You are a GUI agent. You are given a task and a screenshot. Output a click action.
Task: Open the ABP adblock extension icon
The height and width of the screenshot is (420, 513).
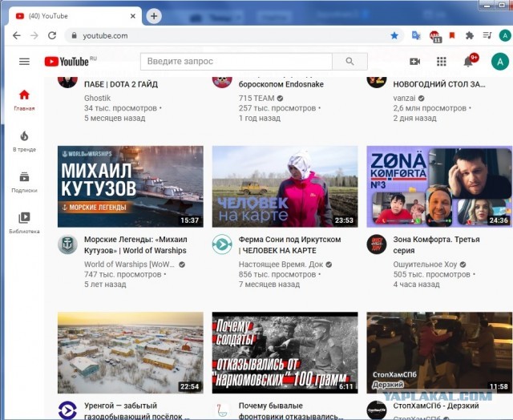435,36
